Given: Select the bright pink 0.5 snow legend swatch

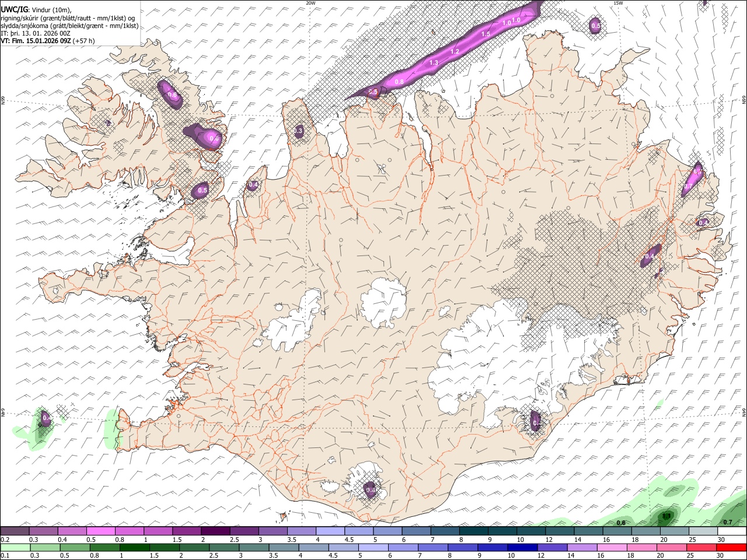Looking at the screenshot, I should (100, 531).
